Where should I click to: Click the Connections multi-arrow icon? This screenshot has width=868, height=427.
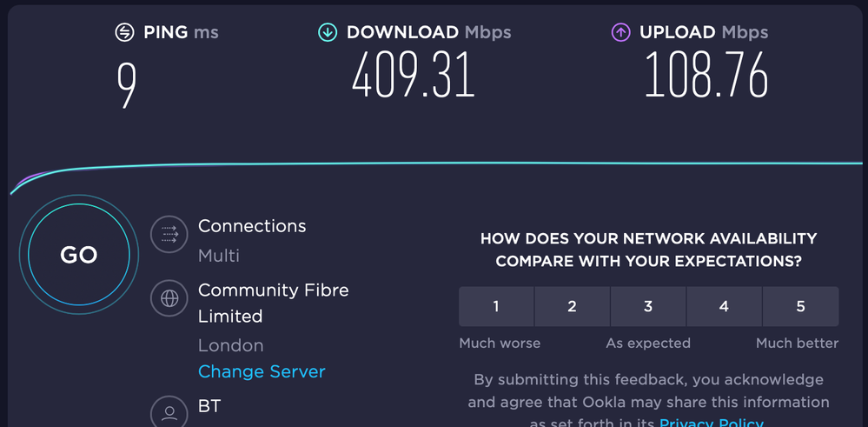click(x=169, y=234)
